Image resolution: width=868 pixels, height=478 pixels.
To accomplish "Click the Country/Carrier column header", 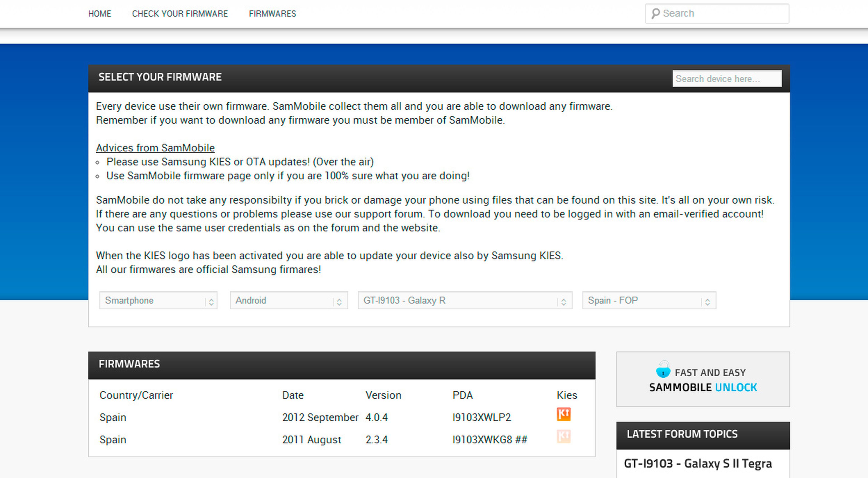I will (x=136, y=395).
